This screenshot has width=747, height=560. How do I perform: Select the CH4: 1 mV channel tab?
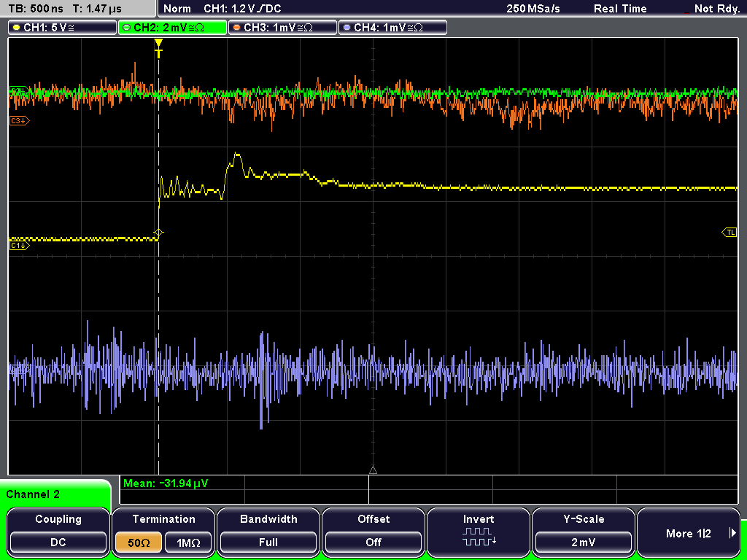392,28
